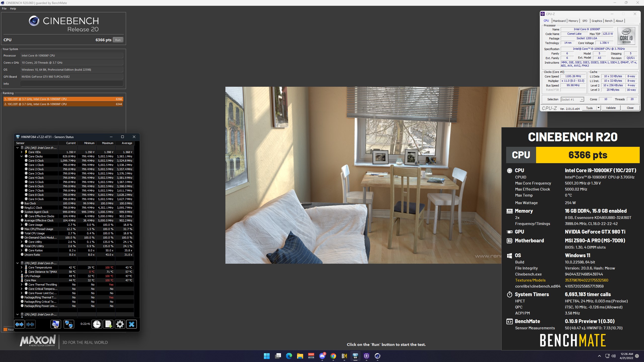Open the notification center badge
The width and height of the screenshot is (644, 362).
(637, 356)
